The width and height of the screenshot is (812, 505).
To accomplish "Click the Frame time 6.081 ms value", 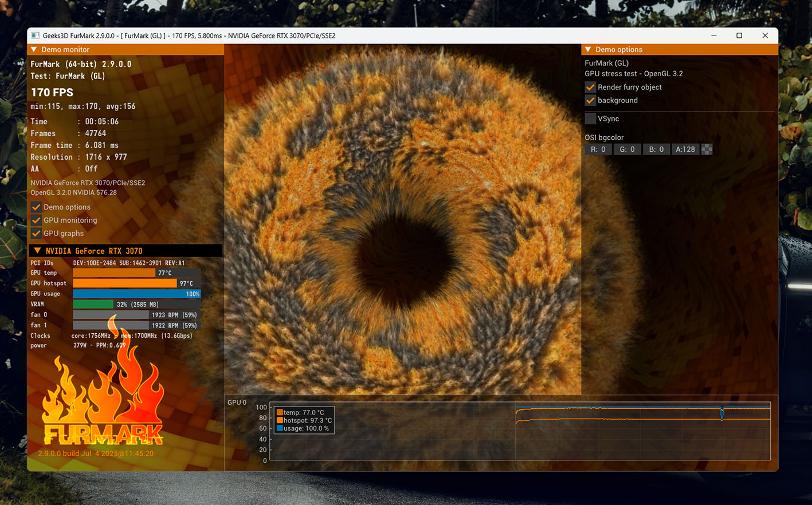I will pos(102,145).
